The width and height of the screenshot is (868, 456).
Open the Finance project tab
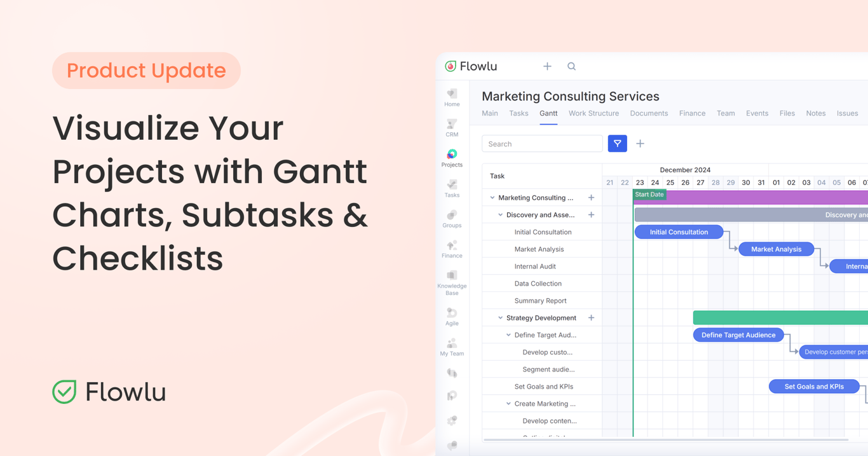[692, 113]
